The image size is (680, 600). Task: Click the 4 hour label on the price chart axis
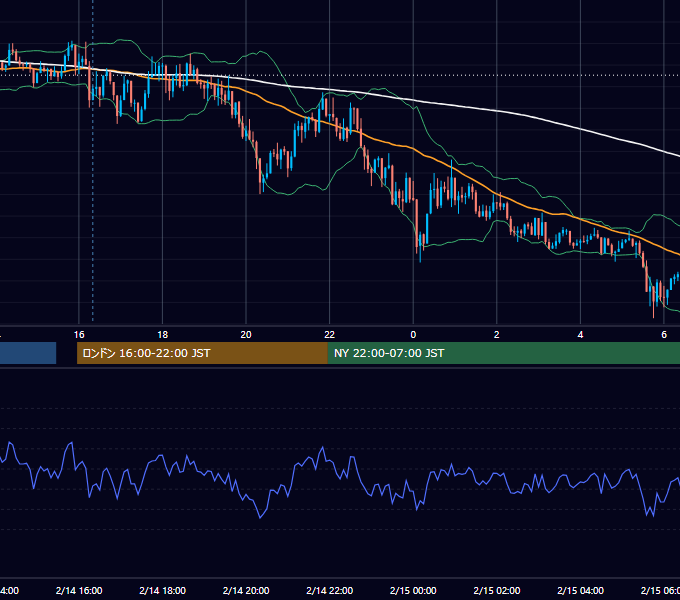click(x=580, y=335)
